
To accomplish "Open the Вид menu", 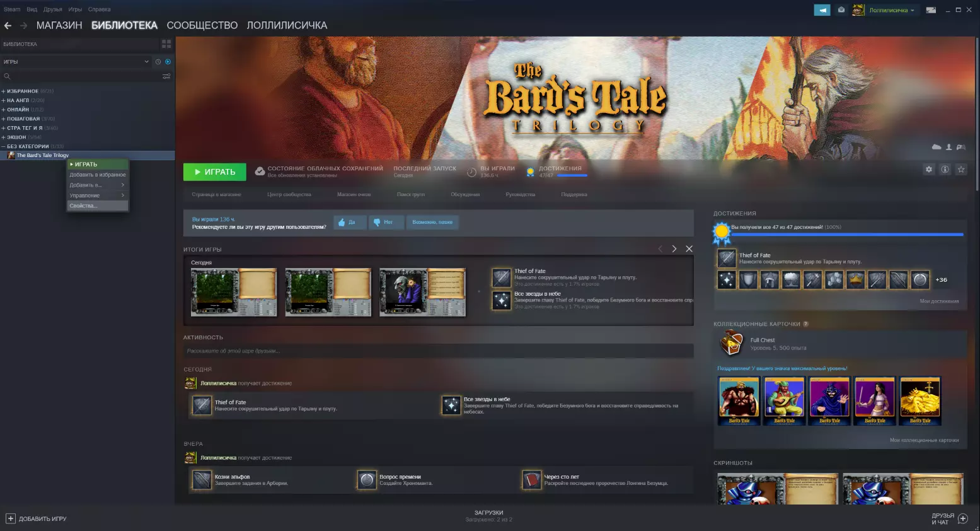I will coord(32,9).
